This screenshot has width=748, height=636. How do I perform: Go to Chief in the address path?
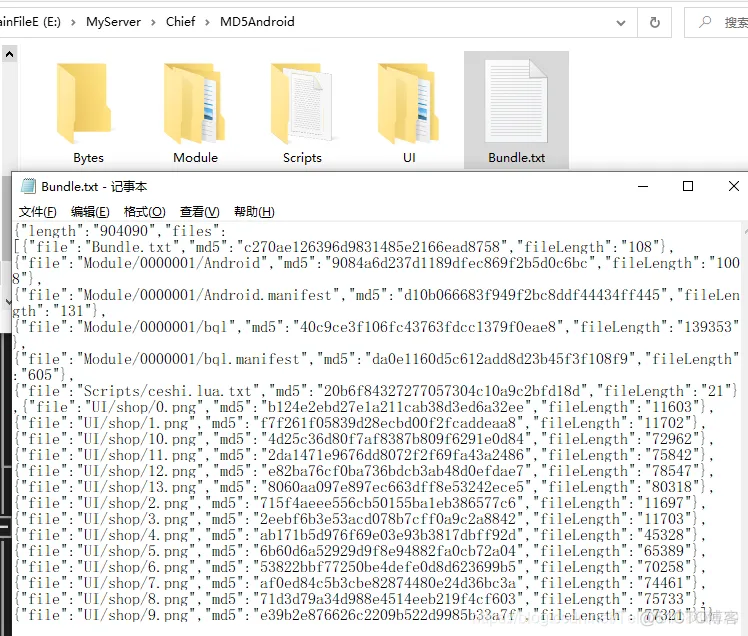180,22
